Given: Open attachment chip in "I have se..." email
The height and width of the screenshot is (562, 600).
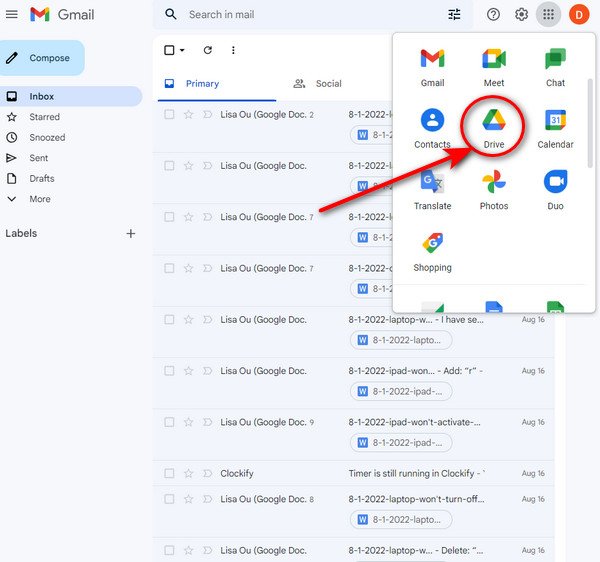Looking at the screenshot, I should pyautogui.click(x=401, y=340).
